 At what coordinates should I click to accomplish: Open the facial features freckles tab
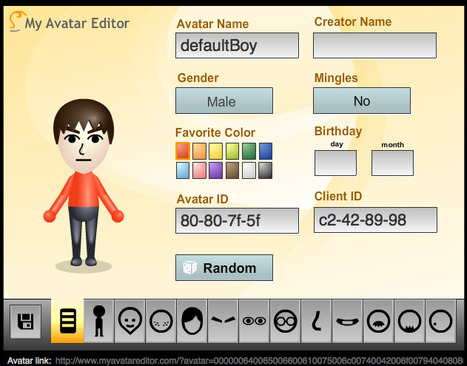coord(161,321)
